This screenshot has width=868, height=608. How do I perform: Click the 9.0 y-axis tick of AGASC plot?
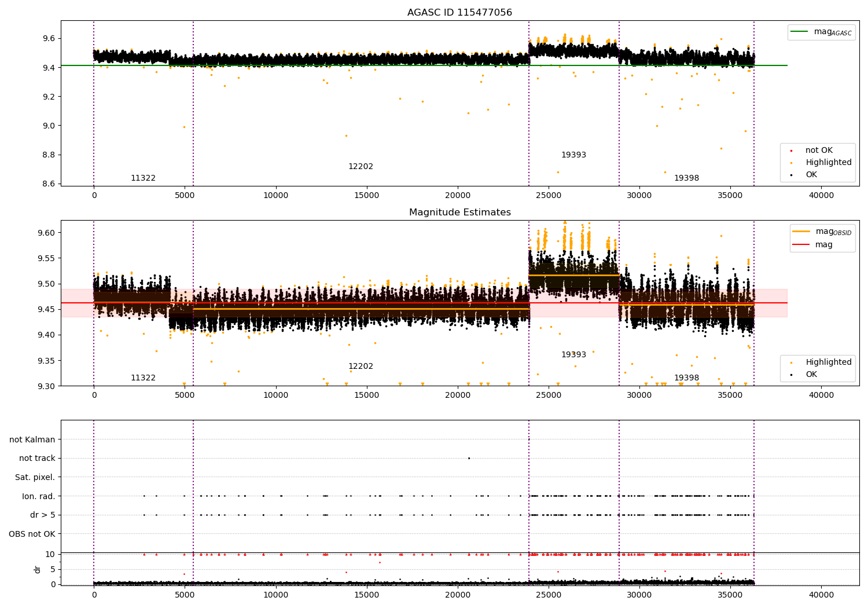(x=49, y=126)
